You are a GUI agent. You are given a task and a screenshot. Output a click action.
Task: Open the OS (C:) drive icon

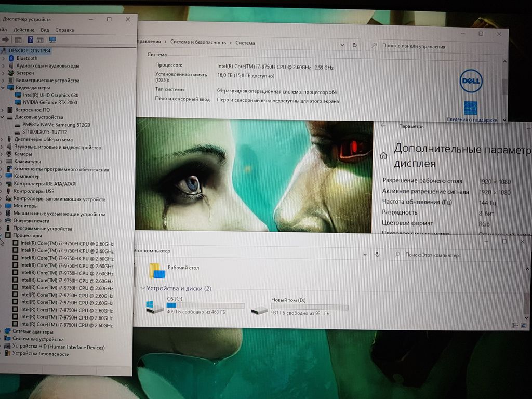tap(154, 307)
